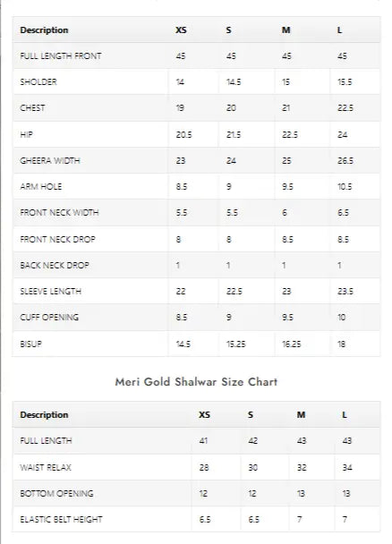Click ELASTIC BELT HEIGHT label
The width and height of the screenshot is (392, 544).
coord(61,519)
